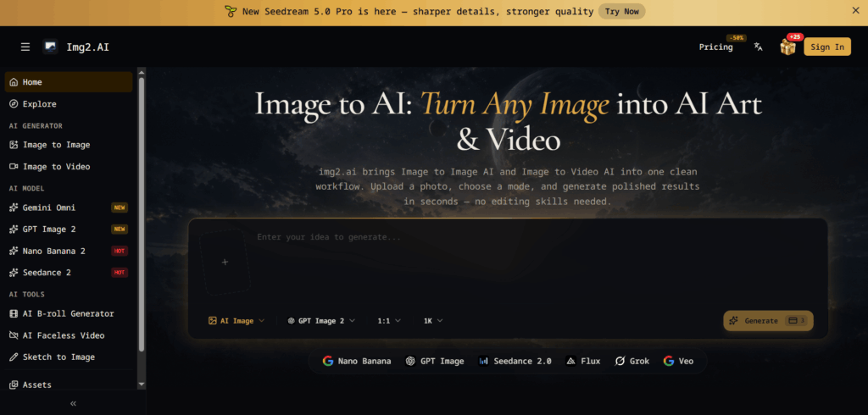Open AI Faceless Video tool
The height and width of the screenshot is (415, 868).
pos(69,335)
